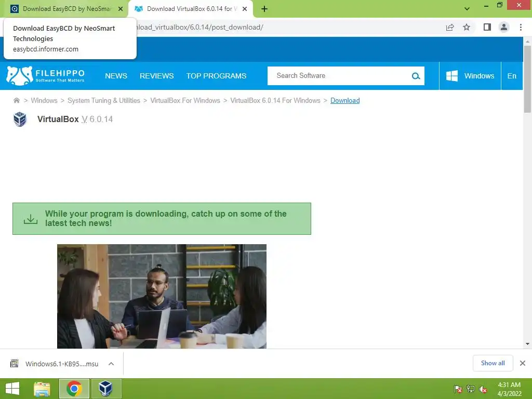
Task: Open the tech news article photo
Action: tap(162, 296)
